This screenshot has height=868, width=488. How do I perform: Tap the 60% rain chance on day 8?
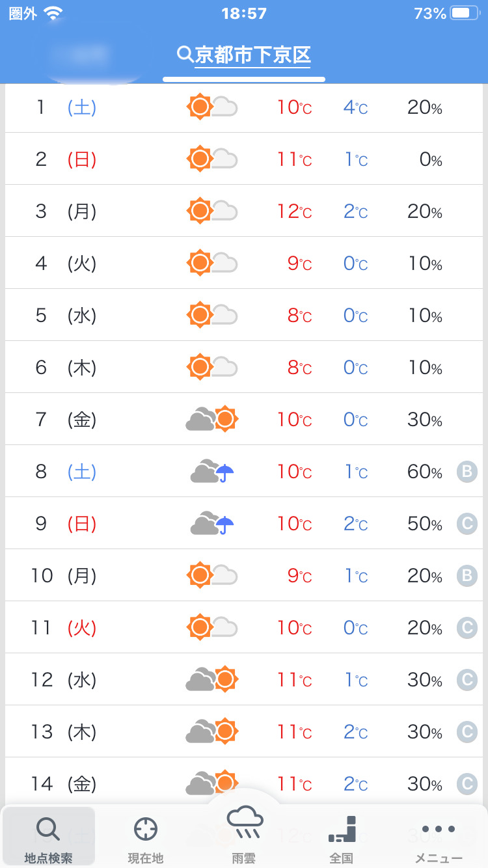[424, 472]
